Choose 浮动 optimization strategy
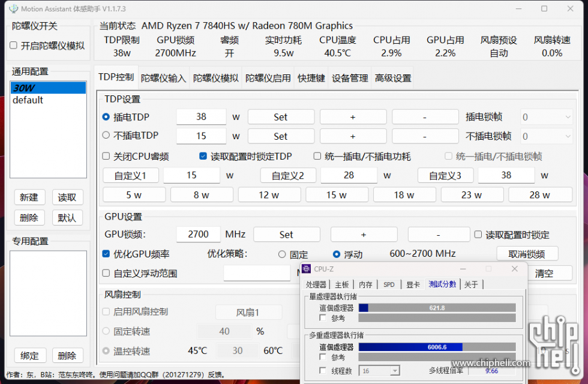Viewport: 588px width, 384px height. [337, 254]
